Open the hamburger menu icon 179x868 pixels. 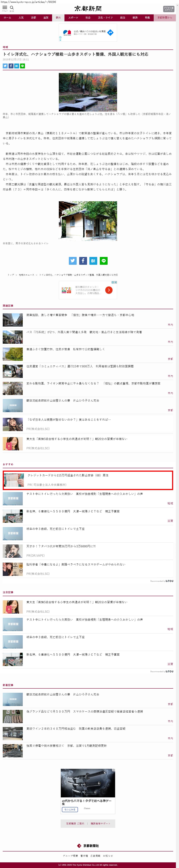coord(5,7)
